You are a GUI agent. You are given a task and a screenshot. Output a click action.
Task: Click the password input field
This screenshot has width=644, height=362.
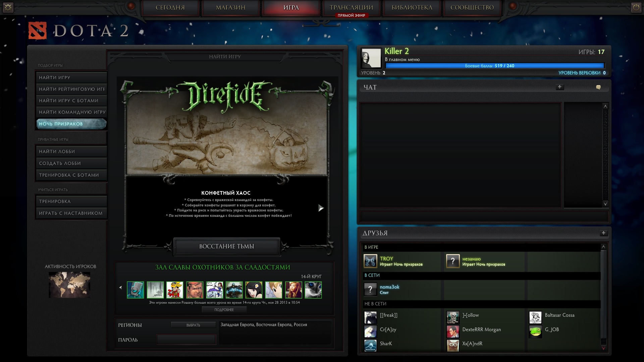click(x=186, y=340)
